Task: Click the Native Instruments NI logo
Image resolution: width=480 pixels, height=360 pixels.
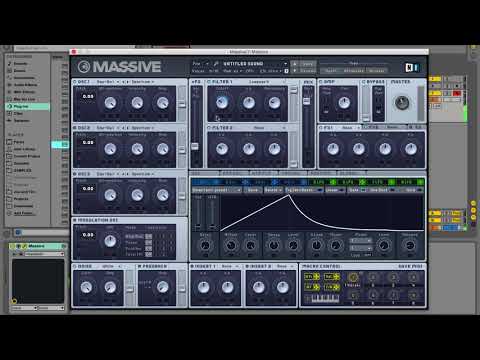Action: pyautogui.click(x=412, y=68)
